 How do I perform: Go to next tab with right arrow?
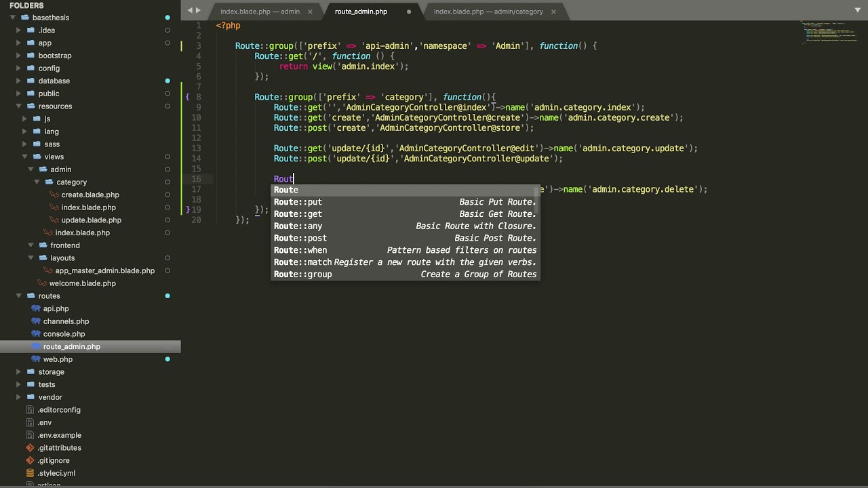(199, 10)
